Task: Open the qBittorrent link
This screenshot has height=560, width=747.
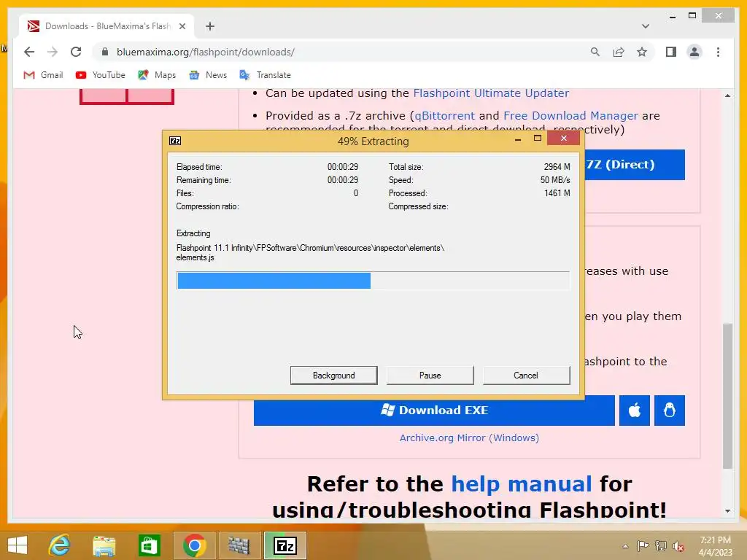Action: point(444,116)
